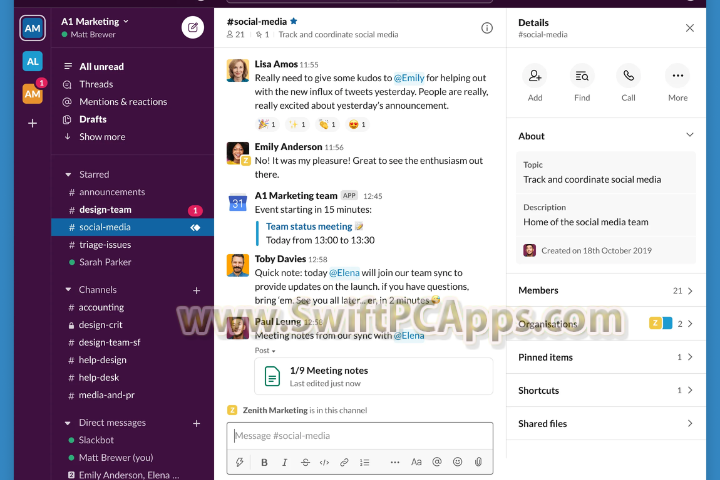The width and height of the screenshot is (720, 480).
Task: Click the @Emily mention
Action: coord(409,78)
